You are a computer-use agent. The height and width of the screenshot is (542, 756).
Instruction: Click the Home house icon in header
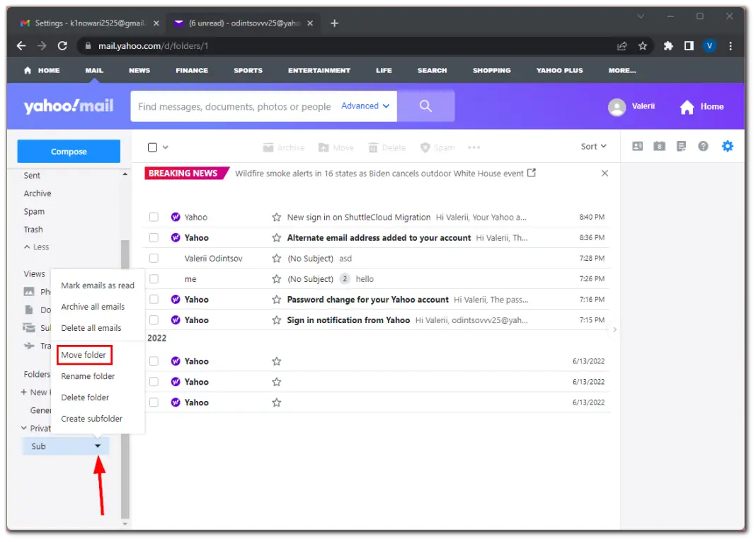[687, 107]
